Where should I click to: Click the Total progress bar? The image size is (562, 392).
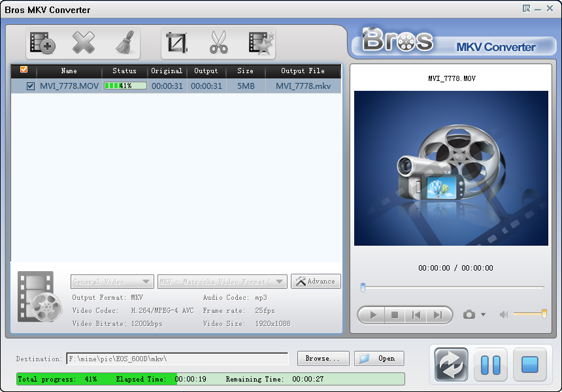click(210, 379)
